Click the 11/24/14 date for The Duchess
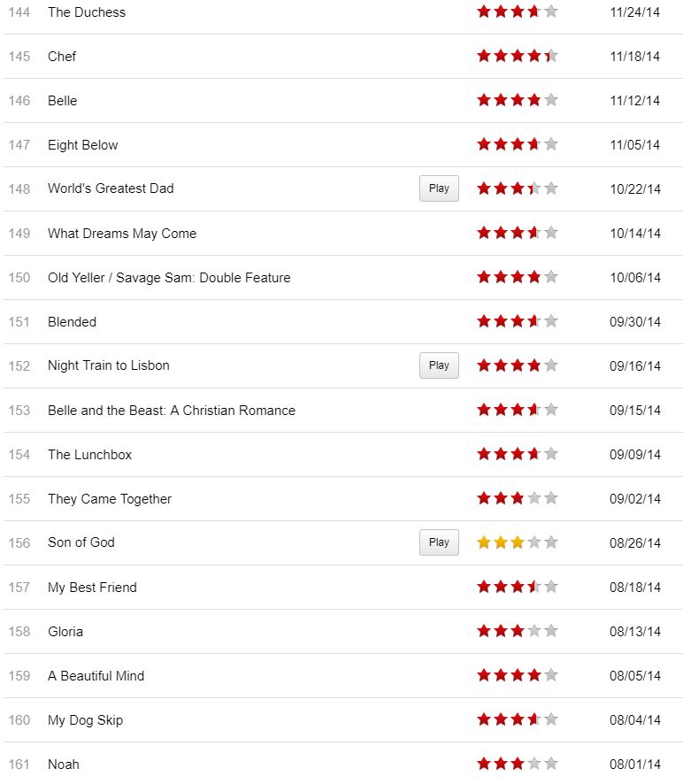Image resolution: width=683 pixels, height=784 pixels. coord(635,12)
